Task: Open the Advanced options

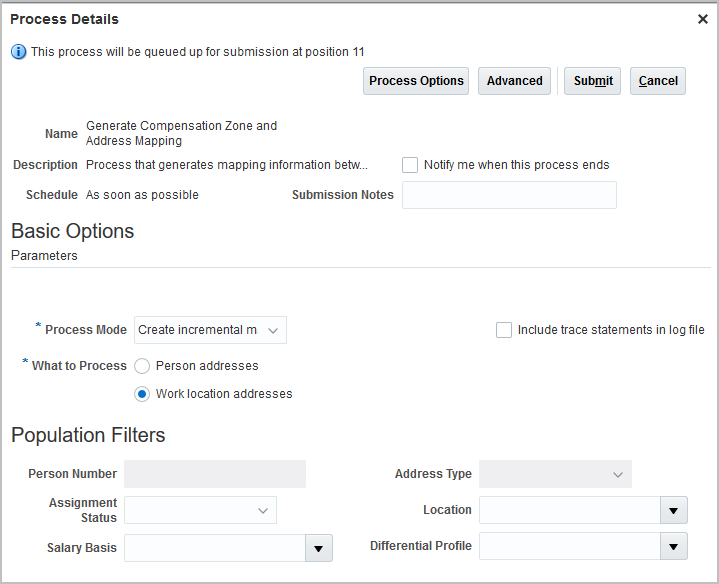Action: tap(514, 81)
